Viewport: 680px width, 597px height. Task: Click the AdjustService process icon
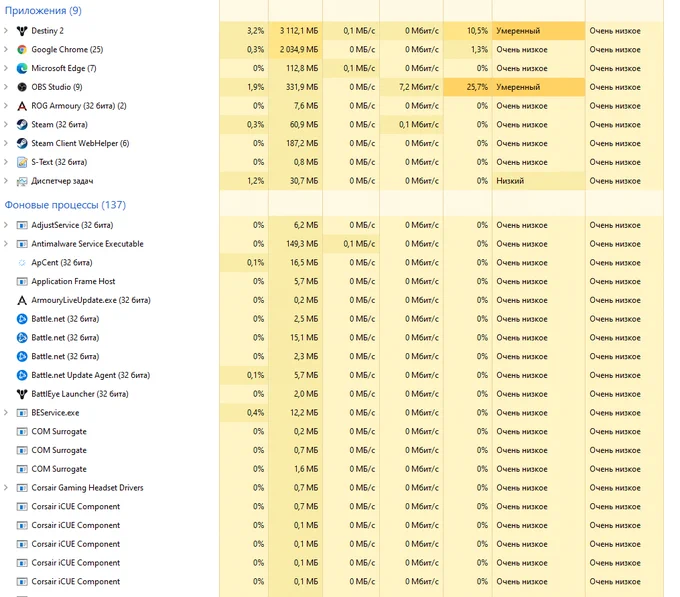(22, 225)
